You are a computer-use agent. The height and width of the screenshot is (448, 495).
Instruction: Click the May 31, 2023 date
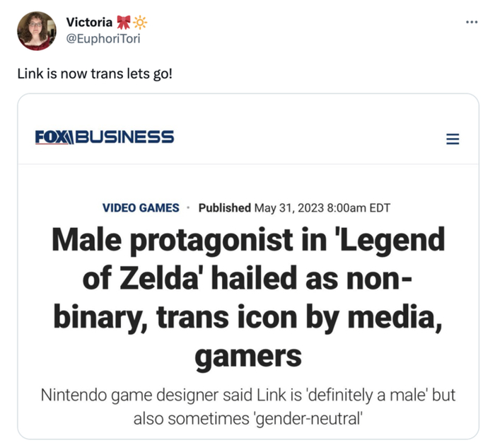[x=288, y=207]
